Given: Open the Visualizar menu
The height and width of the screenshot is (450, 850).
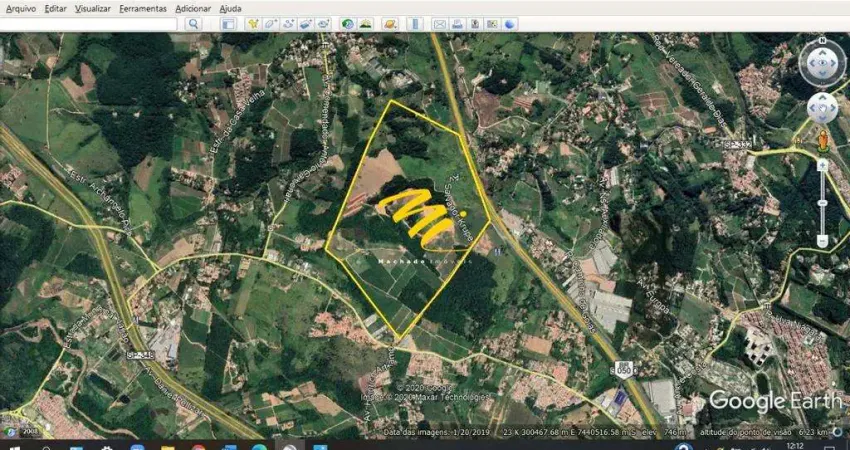Looking at the screenshot, I should (x=93, y=9).
